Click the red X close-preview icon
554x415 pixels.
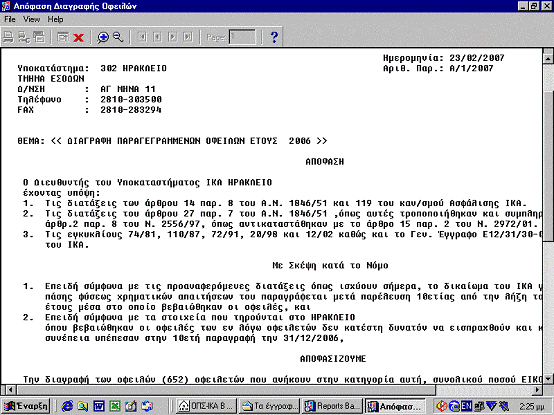pos(78,37)
